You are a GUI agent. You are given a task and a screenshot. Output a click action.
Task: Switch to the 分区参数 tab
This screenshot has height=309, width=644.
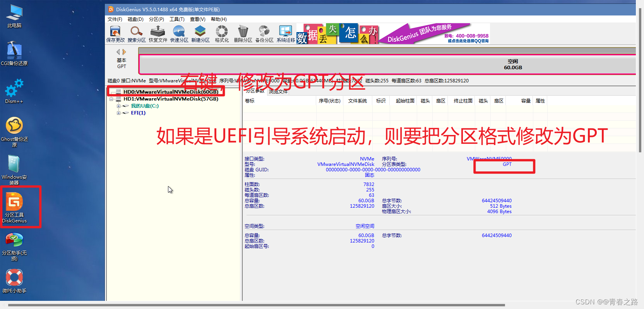coord(255,92)
